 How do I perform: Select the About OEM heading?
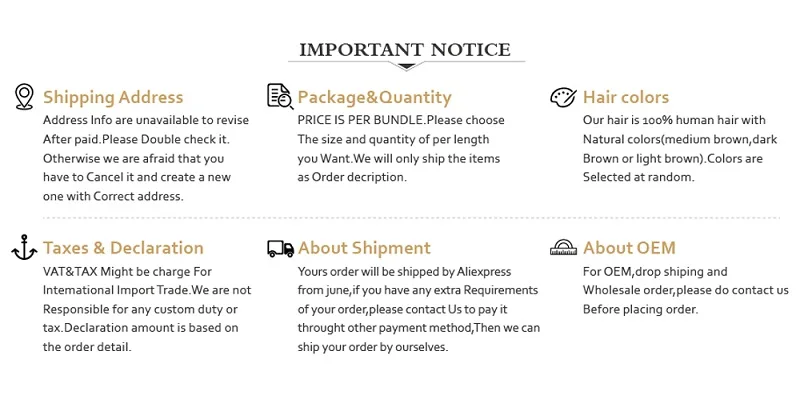[629, 248]
